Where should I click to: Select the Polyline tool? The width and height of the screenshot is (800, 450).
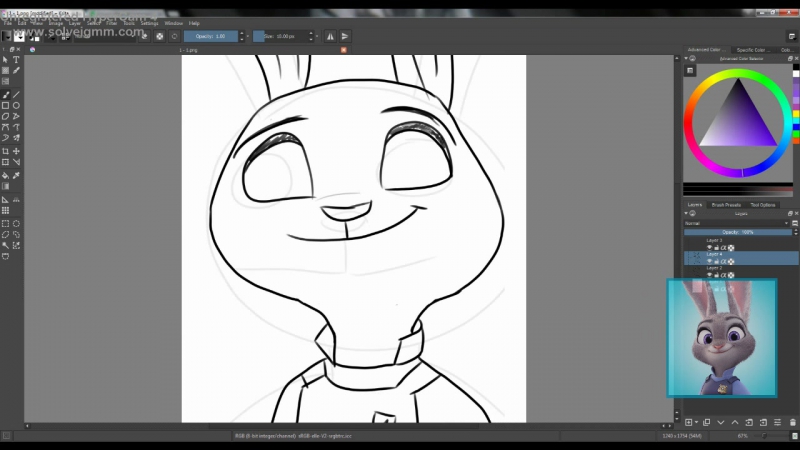click(16, 116)
